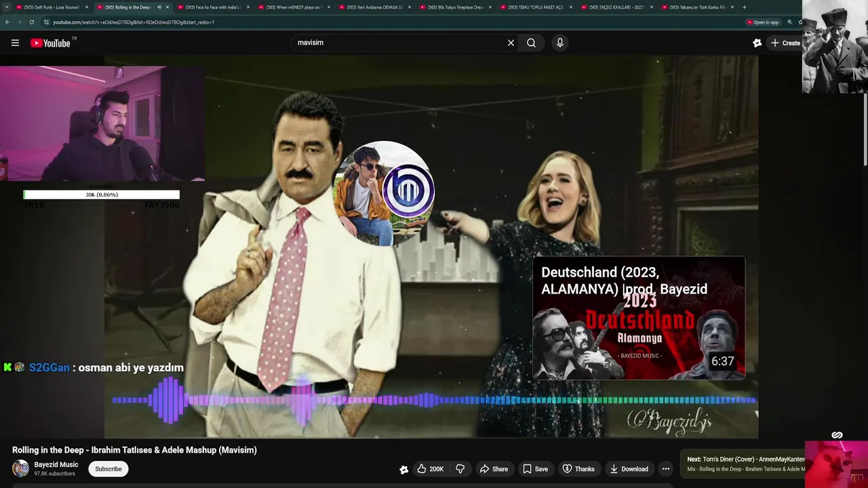Open the zoom magnifier icon in address bar
Image resolution: width=868 pixels, height=488 pixels.
pyautogui.click(x=789, y=22)
